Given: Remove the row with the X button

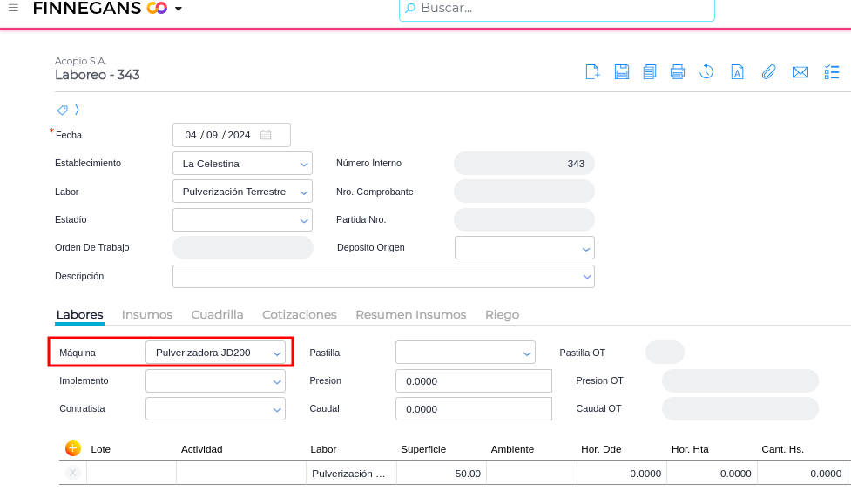Looking at the screenshot, I should (73, 473).
